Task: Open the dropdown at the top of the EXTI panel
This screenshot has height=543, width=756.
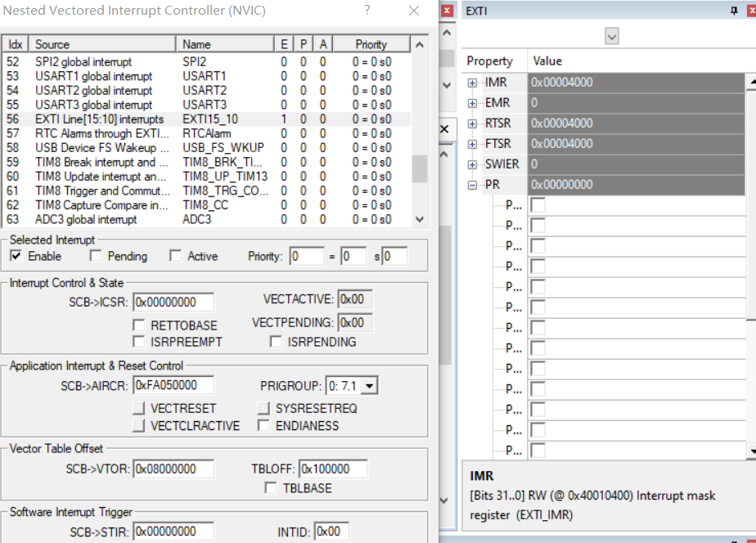Action: point(611,35)
